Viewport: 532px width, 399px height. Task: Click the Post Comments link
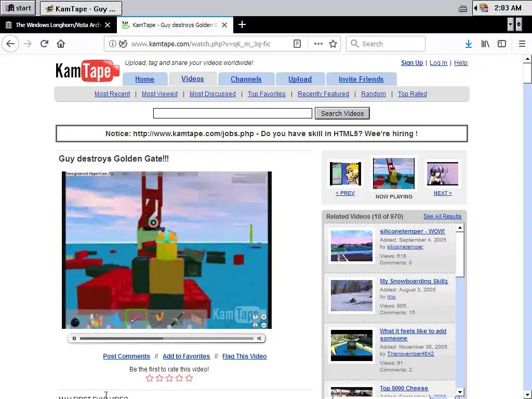click(x=127, y=356)
